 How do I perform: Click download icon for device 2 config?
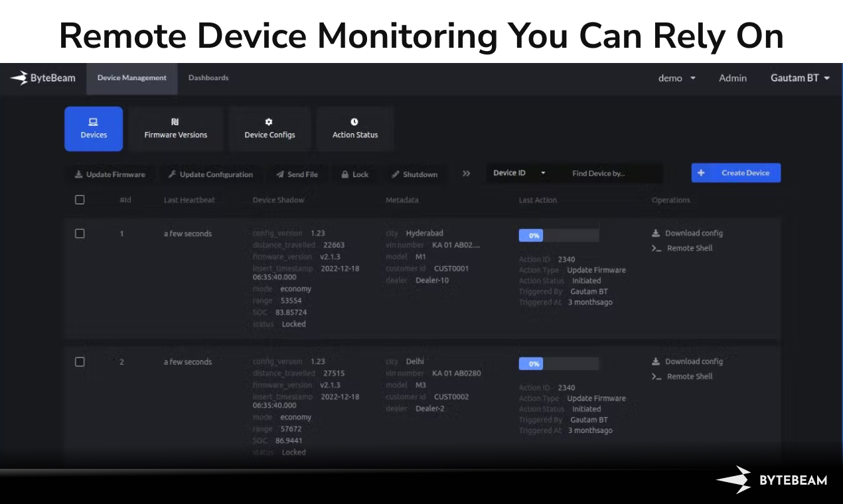coord(656,361)
